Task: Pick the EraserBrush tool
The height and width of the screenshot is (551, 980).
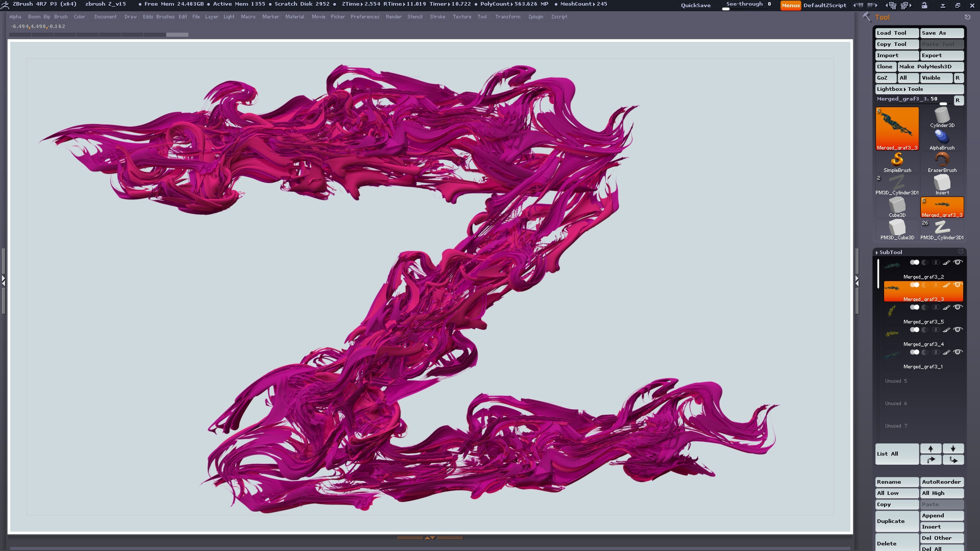Action: coord(942,162)
